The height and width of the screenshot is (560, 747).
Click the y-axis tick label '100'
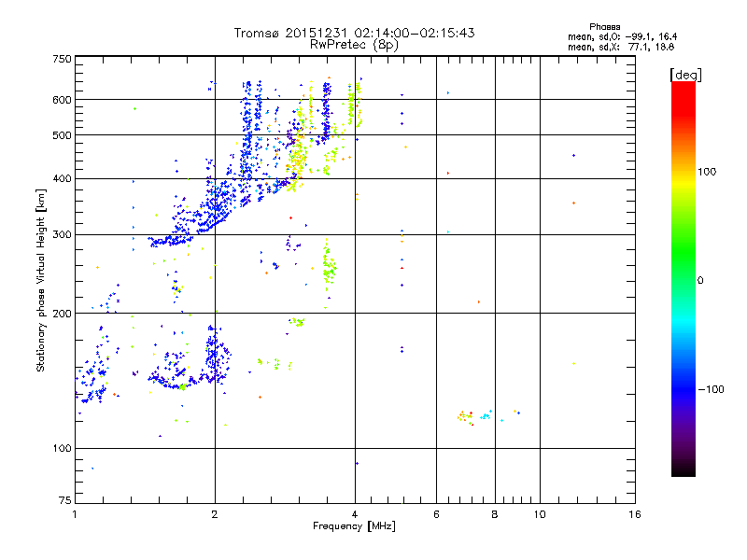63,449
